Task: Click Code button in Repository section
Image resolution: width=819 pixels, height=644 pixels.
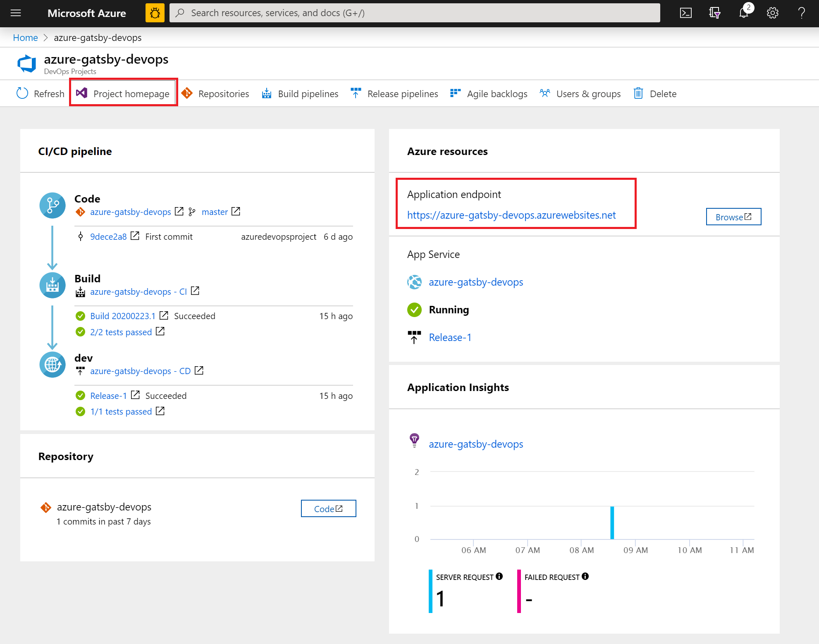Action: tap(328, 508)
